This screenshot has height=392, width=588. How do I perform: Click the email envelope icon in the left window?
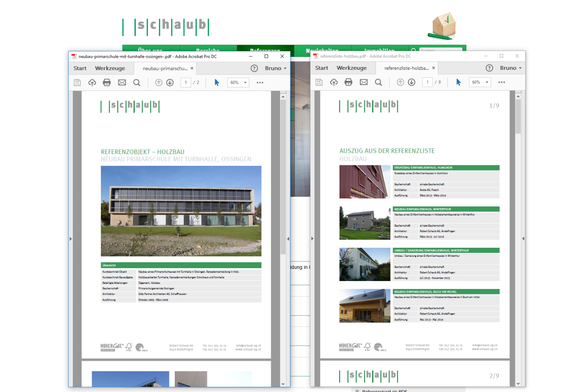[x=122, y=83]
